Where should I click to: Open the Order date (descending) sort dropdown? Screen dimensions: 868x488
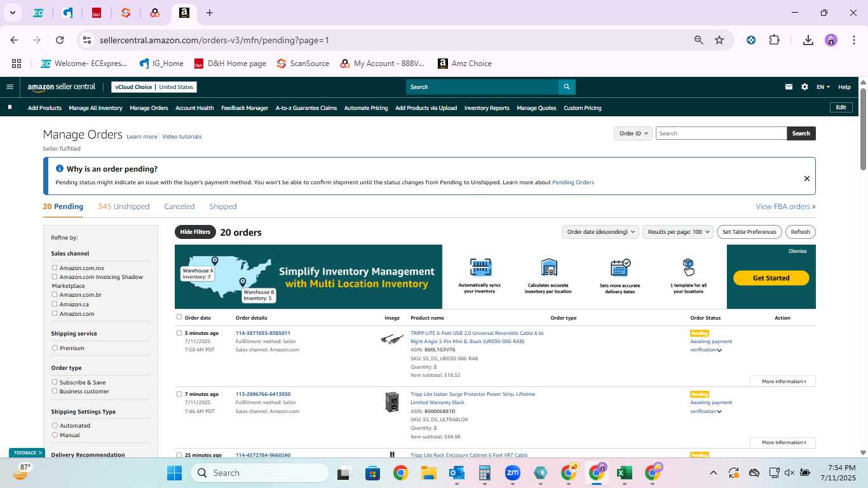(600, 232)
